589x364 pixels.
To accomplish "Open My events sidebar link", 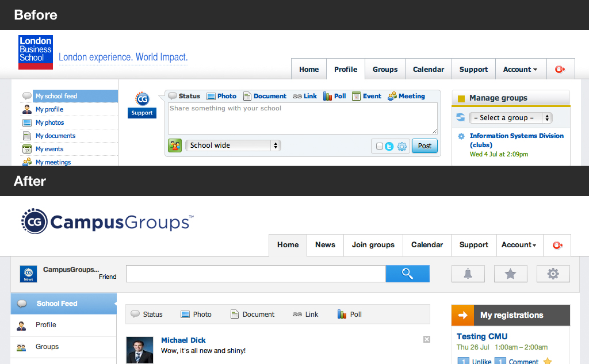I will click(x=49, y=149).
